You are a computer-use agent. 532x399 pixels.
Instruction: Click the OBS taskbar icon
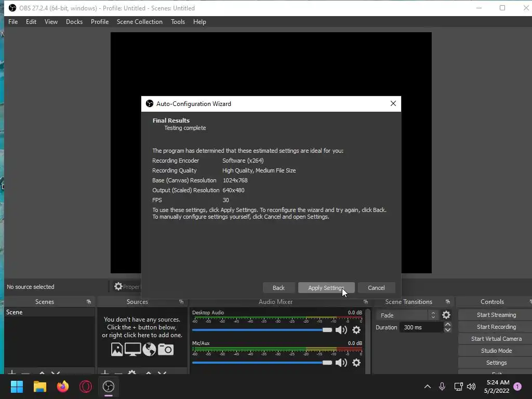click(x=109, y=387)
